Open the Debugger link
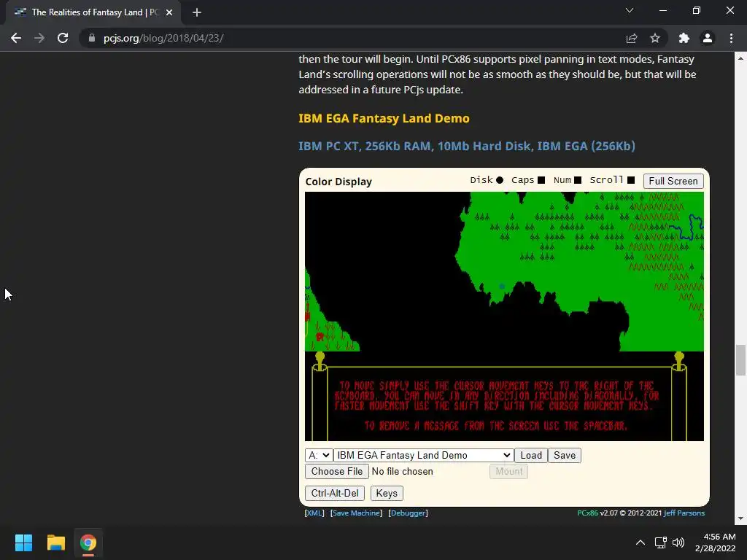 409,513
